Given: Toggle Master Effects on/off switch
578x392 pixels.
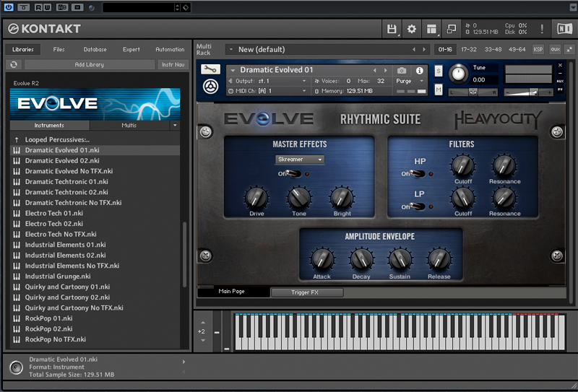Looking at the screenshot, I should pos(294,173).
